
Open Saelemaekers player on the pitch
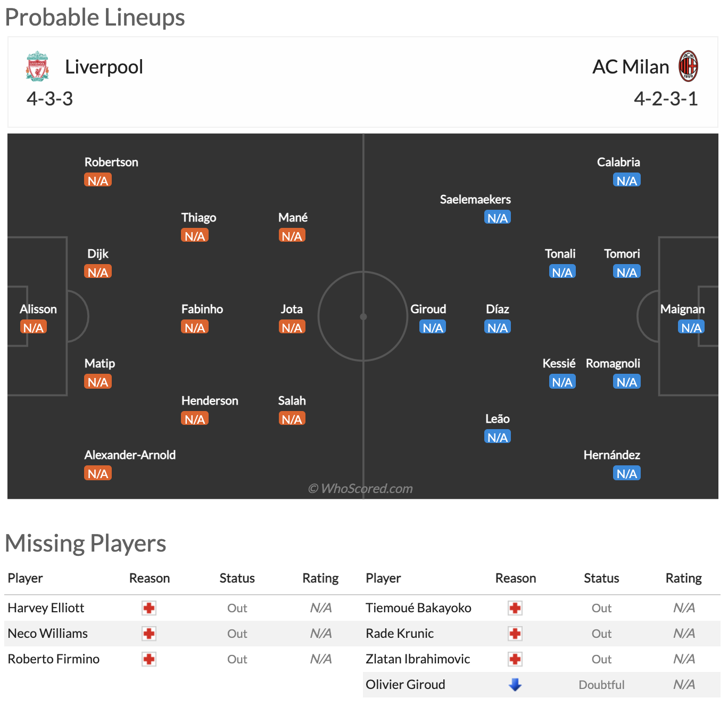coord(475,200)
